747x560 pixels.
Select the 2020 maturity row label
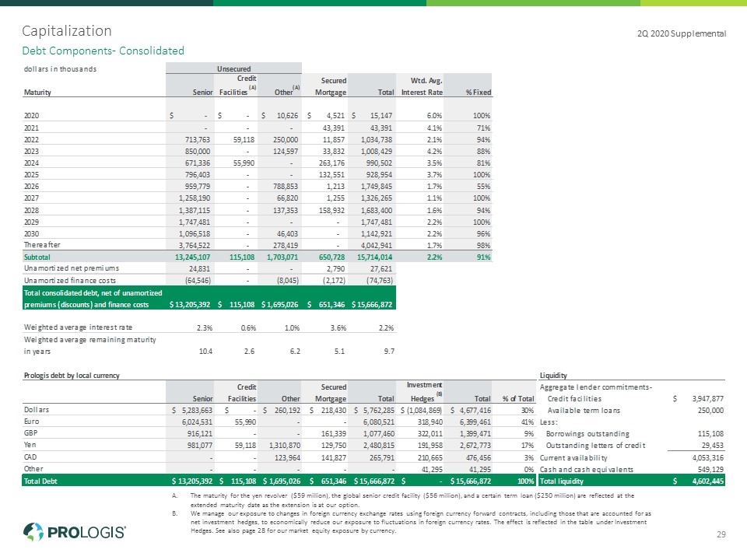[x=31, y=116]
